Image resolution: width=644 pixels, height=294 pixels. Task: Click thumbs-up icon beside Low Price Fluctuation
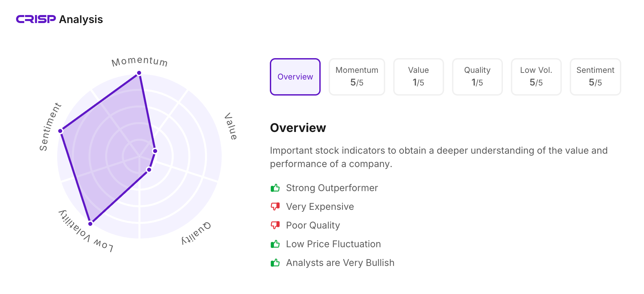pos(275,244)
